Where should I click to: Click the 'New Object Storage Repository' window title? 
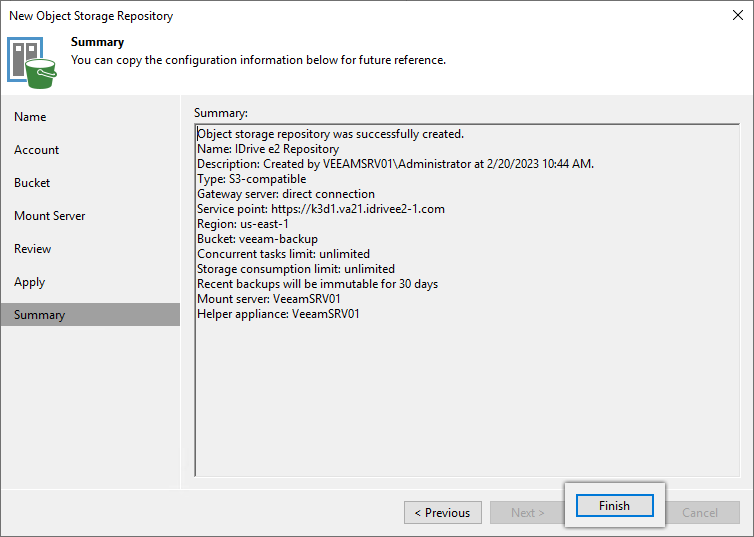[91, 16]
